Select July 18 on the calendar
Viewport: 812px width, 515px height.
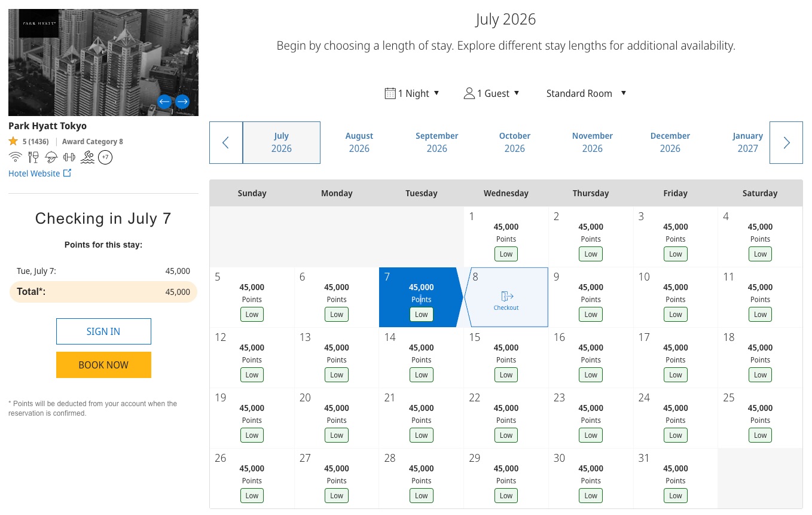pos(760,358)
